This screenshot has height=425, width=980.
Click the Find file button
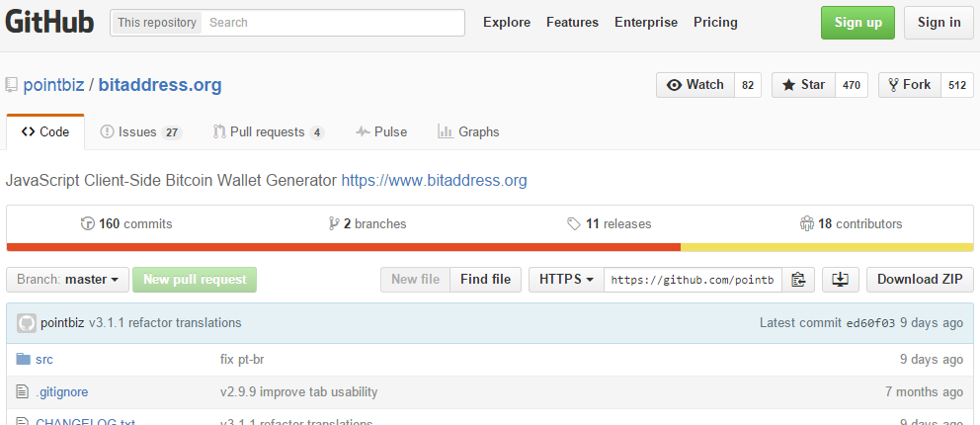click(486, 280)
